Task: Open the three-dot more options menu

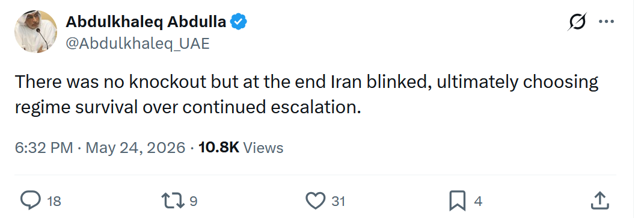Action: (606, 22)
